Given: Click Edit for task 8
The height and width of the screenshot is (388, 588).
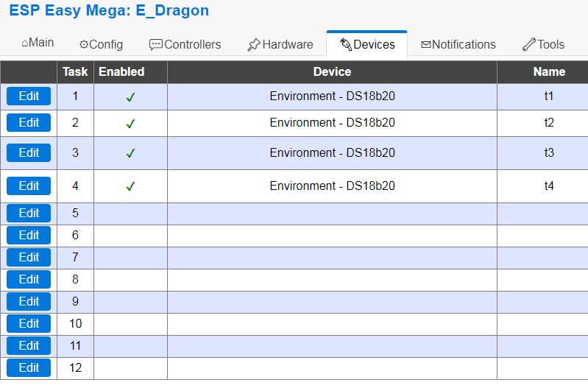Looking at the screenshot, I should coord(29,280).
